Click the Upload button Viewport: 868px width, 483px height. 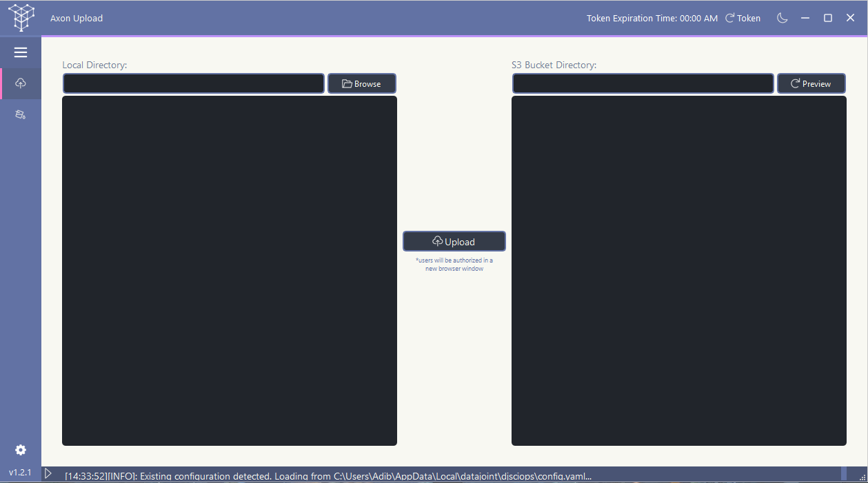tap(454, 241)
